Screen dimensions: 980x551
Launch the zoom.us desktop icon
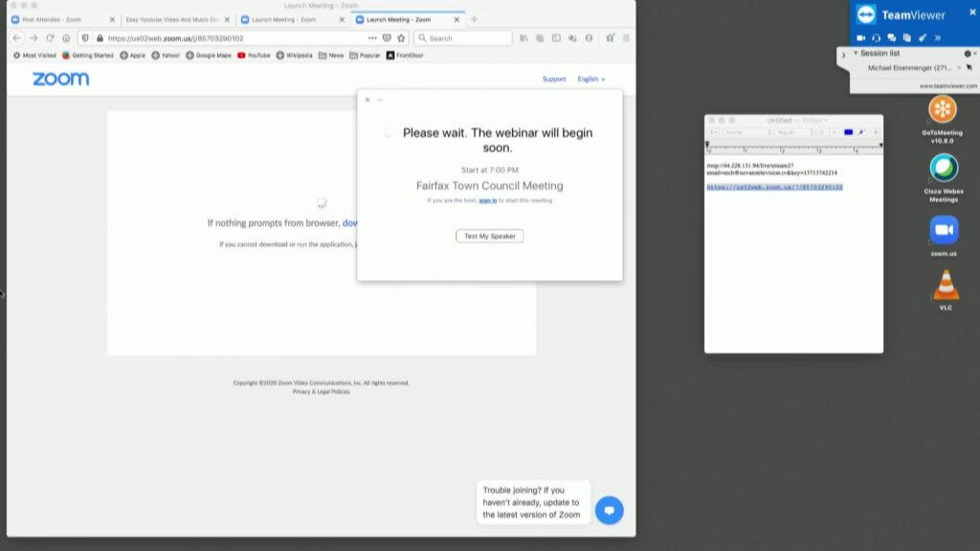click(x=944, y=231)
